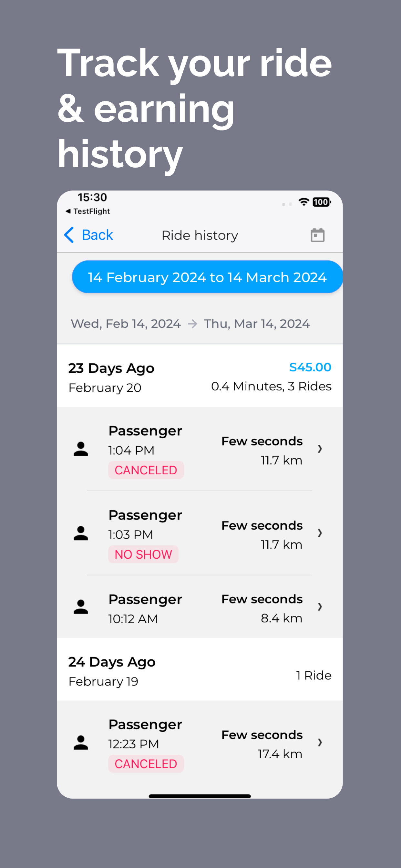Tap the battery 100 status icon

click(x=322, y=202)
